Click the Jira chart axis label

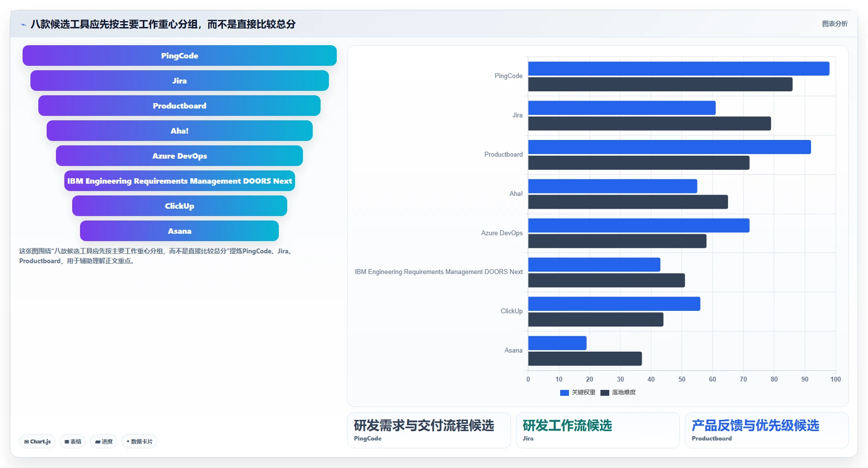pos(517,115)
